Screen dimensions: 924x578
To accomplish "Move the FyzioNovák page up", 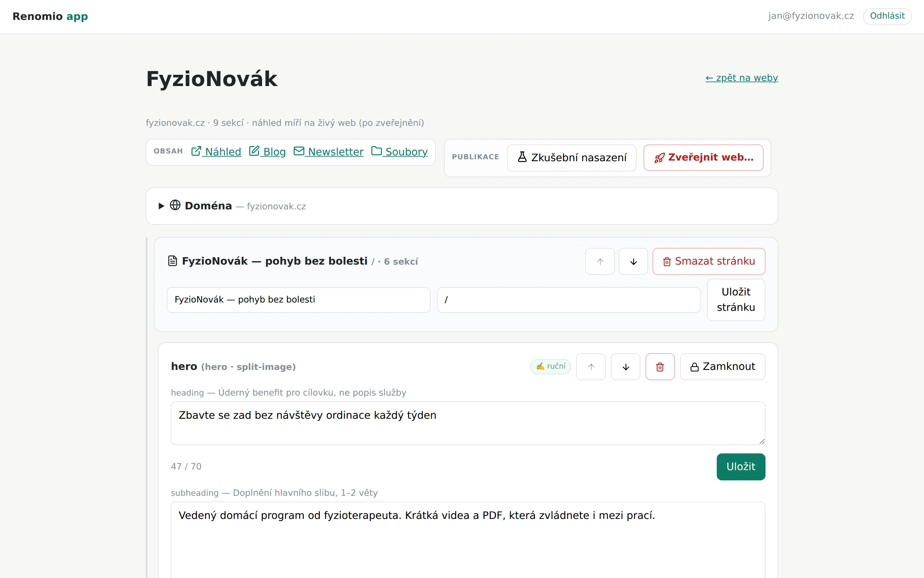I will click(x=600, y=261).
